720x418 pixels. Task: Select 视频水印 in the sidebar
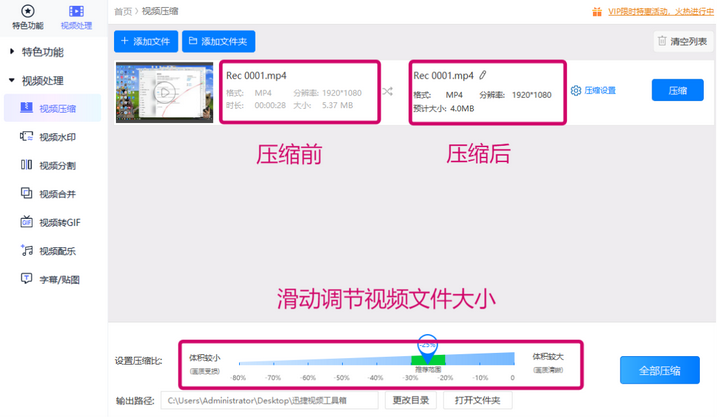point(52,136)
